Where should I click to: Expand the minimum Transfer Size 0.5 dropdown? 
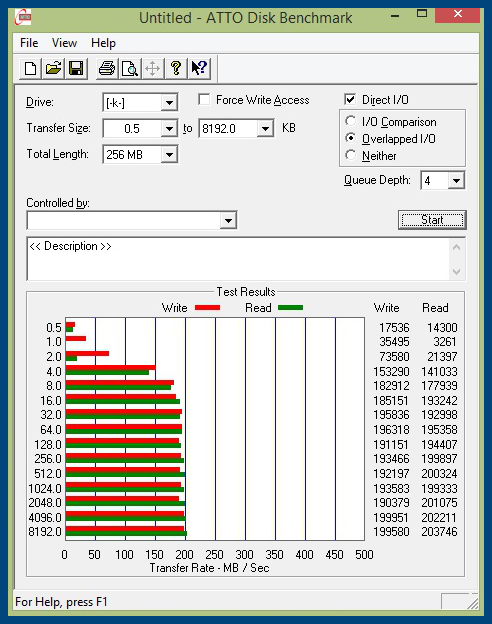tap(169, 129)
